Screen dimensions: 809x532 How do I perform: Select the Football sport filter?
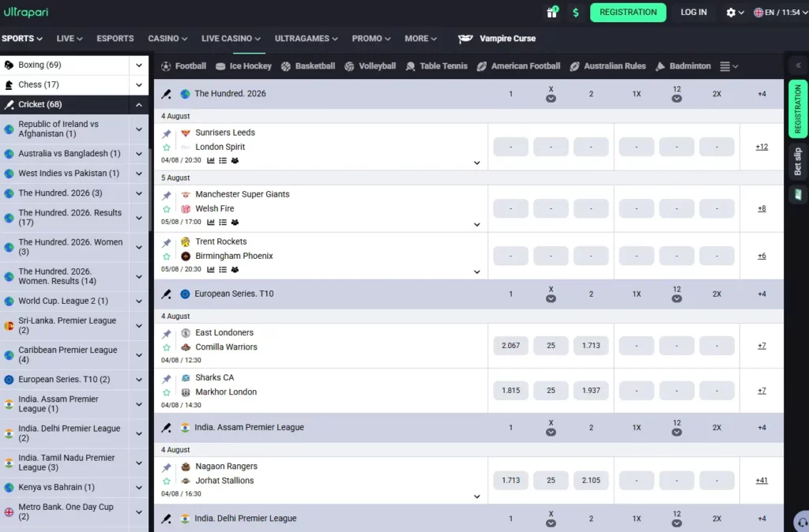(x=183, y=66)
